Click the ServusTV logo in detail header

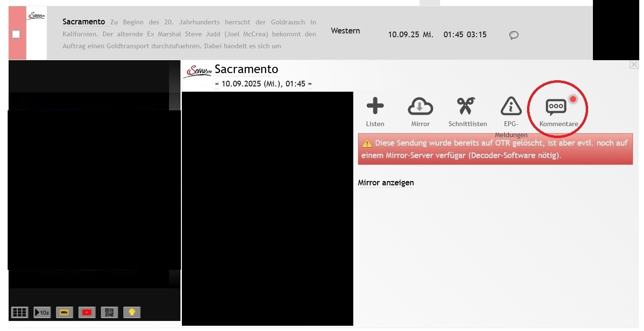tap(198, 71)
